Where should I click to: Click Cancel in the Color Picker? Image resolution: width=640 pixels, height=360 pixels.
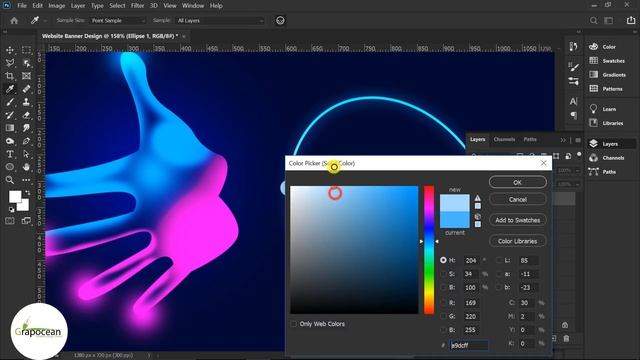pyautogui.click(x=518, y=200)
